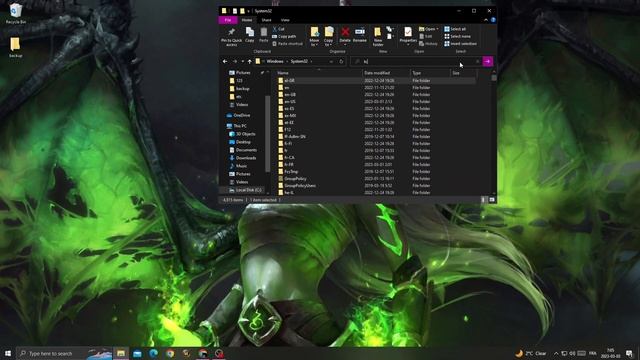The height and width of the screenshot is (360, 640).
Task: Click Paste shortcut in the ribbon
Action: 287,44
